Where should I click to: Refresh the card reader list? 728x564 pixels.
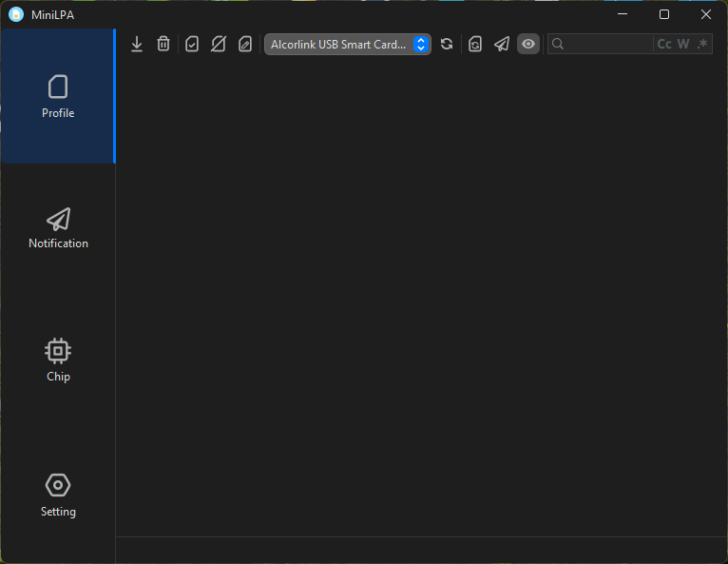point(447,44)
